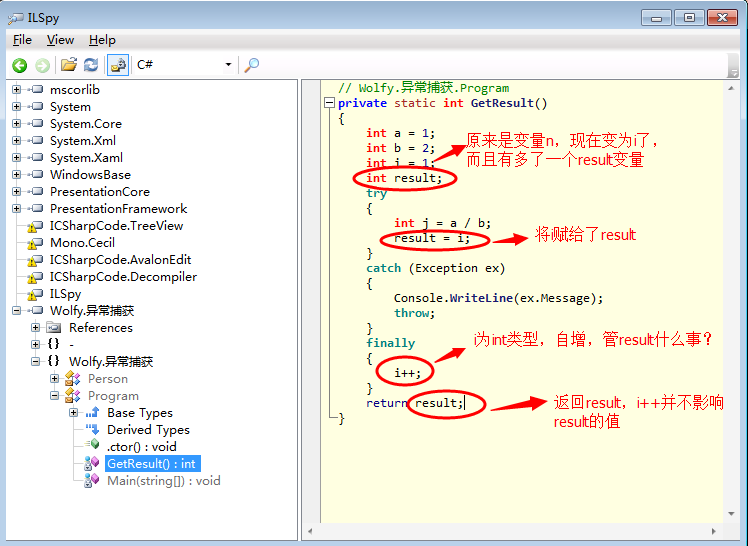Image resolution: width=748 pixels, height=546 pixels.
Task: Click the Base Types arrow icon
Action: [92, 412]
